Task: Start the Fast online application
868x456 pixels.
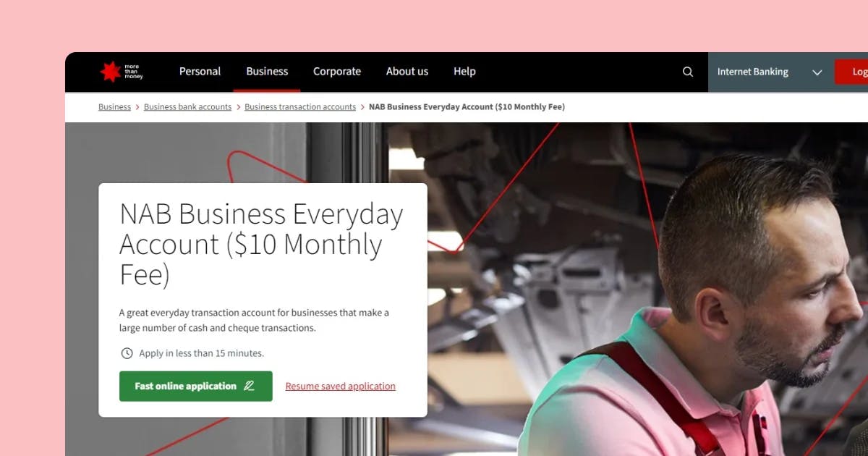Action: point(196,386)
